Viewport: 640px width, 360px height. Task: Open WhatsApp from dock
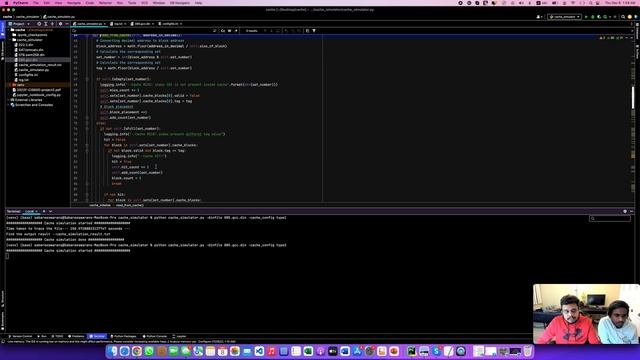149,351
